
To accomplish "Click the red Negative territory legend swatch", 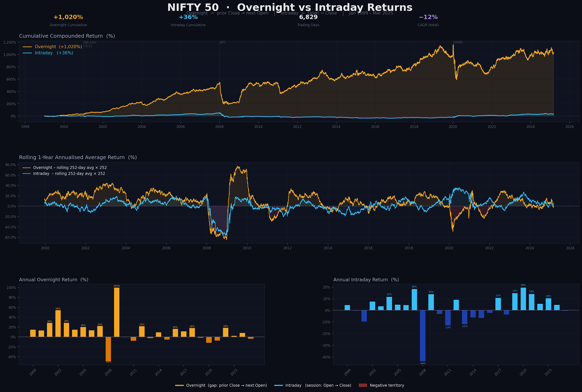I will pos(363,385).
